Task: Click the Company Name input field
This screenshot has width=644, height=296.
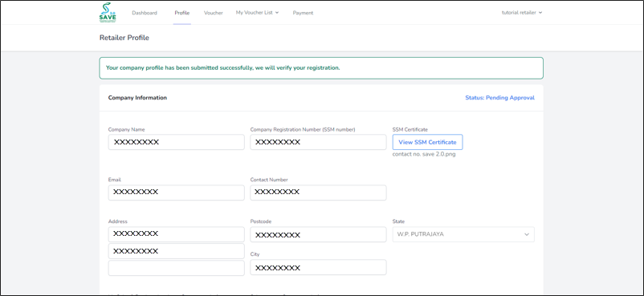Action: 176,142
